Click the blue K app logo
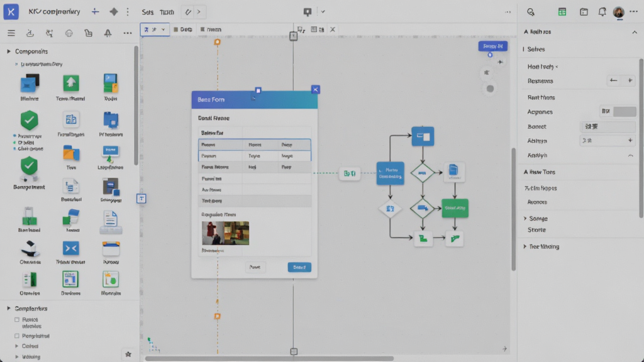This screenshot has width=644, height=362. click(x=11, y=12)
